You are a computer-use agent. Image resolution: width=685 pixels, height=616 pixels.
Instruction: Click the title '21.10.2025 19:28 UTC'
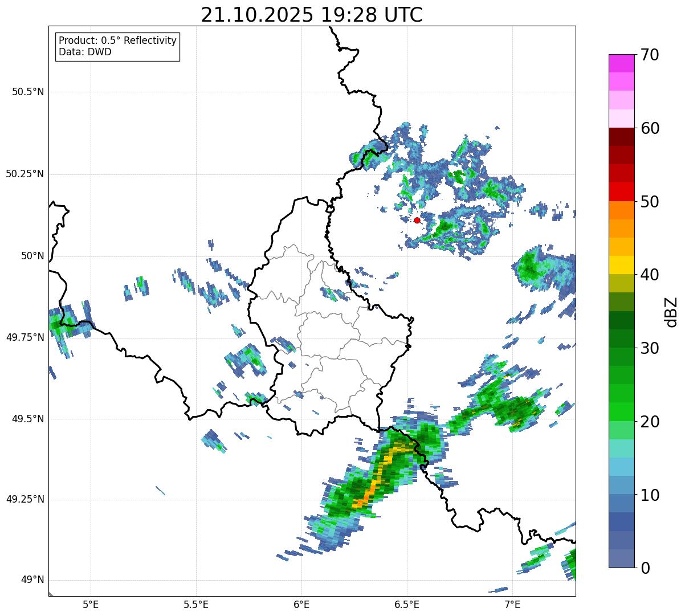[x=312, y=15]
